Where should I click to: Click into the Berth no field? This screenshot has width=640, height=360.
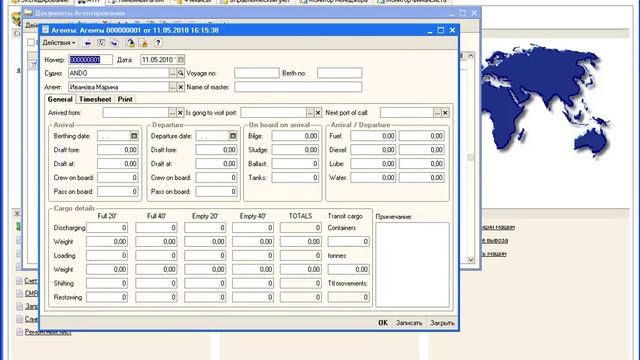[x=340, y=73]
